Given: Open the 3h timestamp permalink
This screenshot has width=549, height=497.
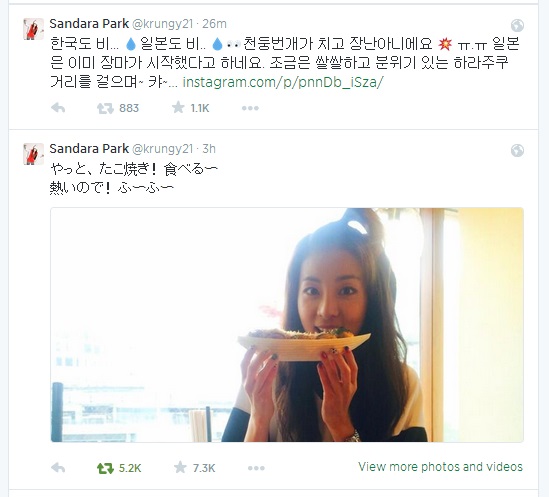Looking at the screenshot, I should pos(209,149).
